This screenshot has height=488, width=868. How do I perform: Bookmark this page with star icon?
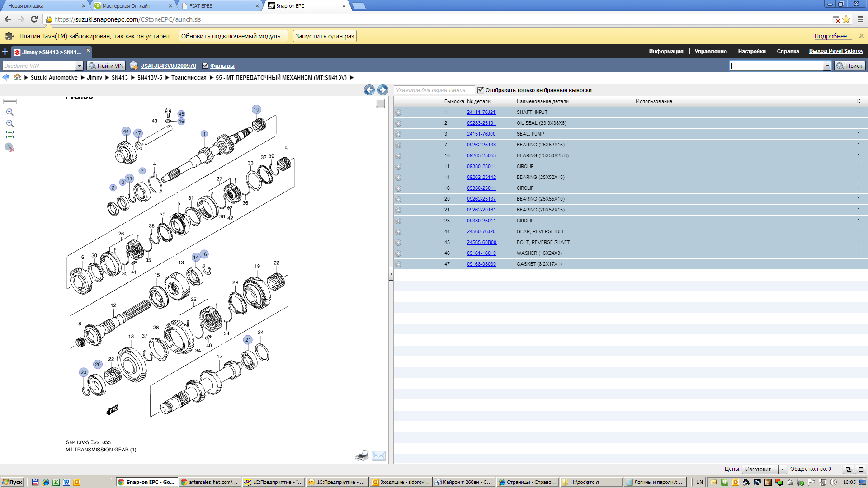(x=846, y=19)
